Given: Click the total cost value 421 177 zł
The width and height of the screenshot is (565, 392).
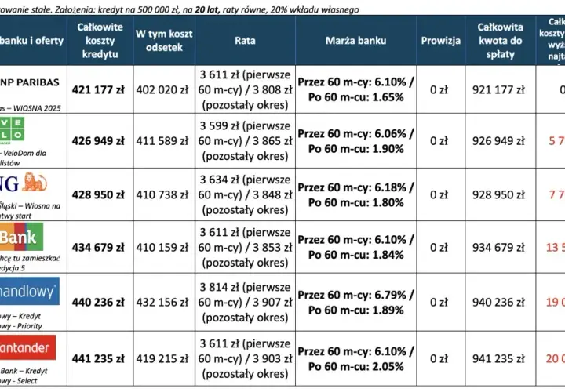Looking at the screenshot, I should coord(98,89).
